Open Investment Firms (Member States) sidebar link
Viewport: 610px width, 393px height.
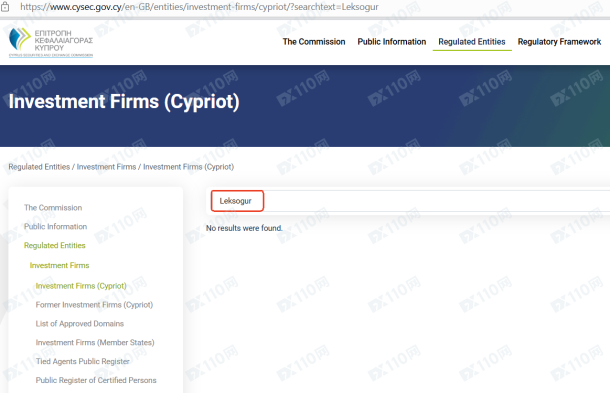point(95,342)
